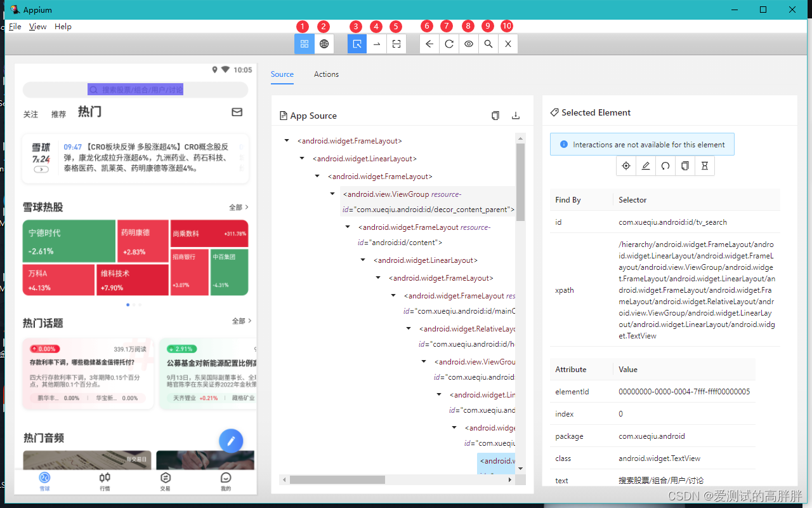Viewport: 812px width, 508px height.
Task: Collapse the decor_content_parent ViewGroup node
Action: coord(332,194)
